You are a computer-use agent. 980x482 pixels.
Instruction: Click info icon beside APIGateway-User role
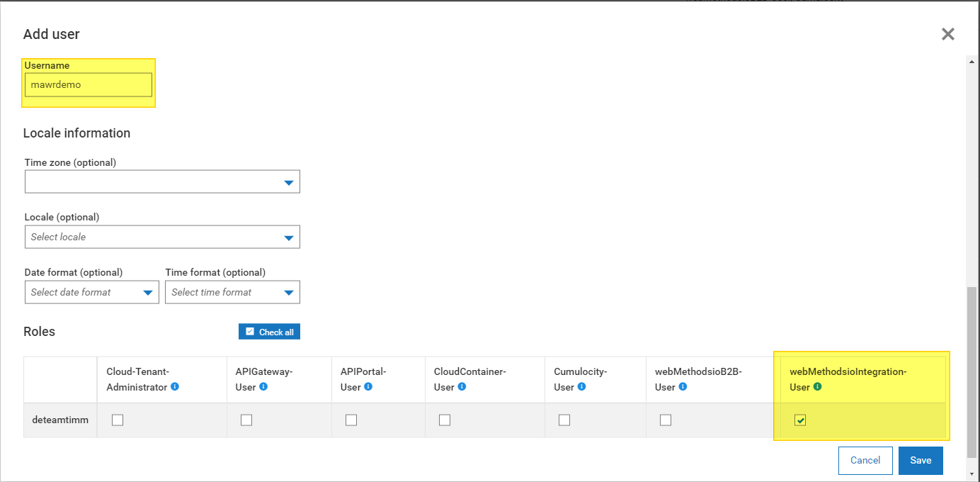click(x=263, y=387)
